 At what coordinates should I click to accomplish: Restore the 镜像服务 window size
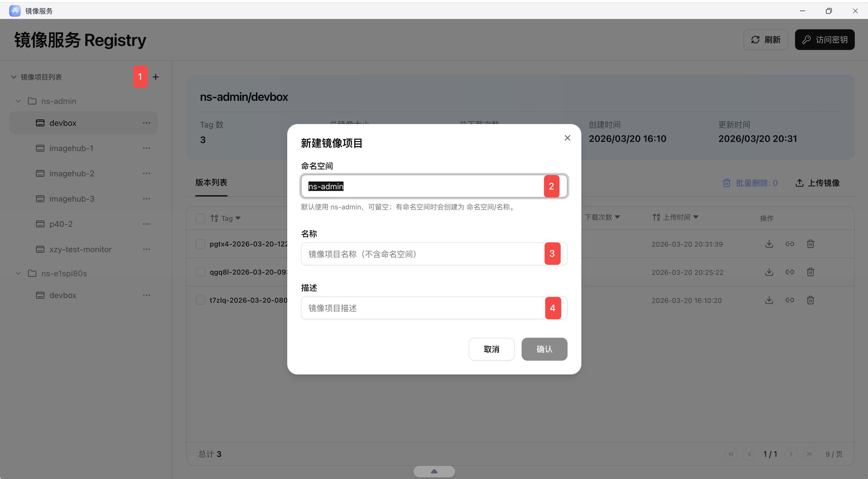(x=829, y=11)
